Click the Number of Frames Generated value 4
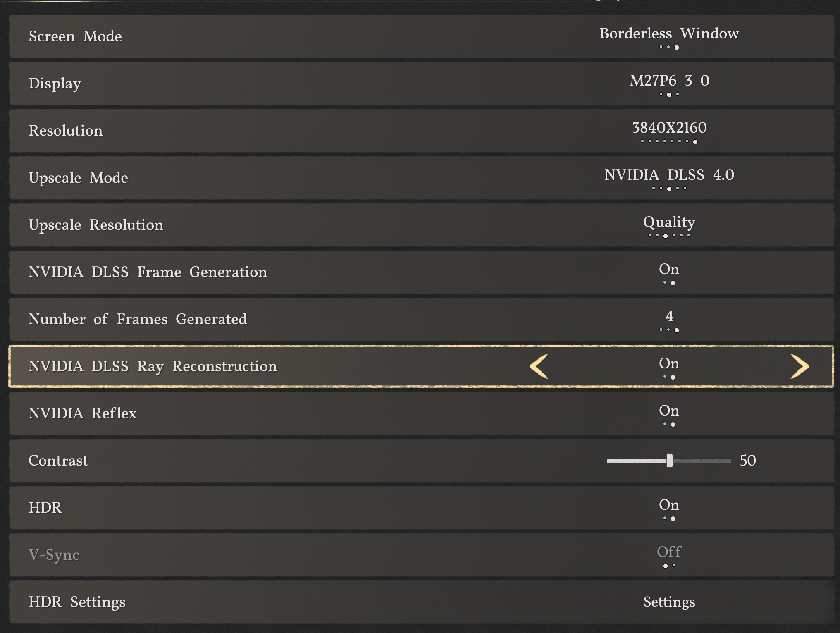This screenshot has height=633, width=840. click(669, 317)
